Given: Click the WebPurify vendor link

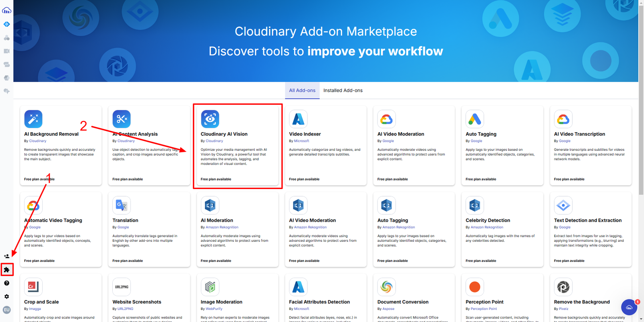Looking at the screenshot, I should [x=214, y=309].
